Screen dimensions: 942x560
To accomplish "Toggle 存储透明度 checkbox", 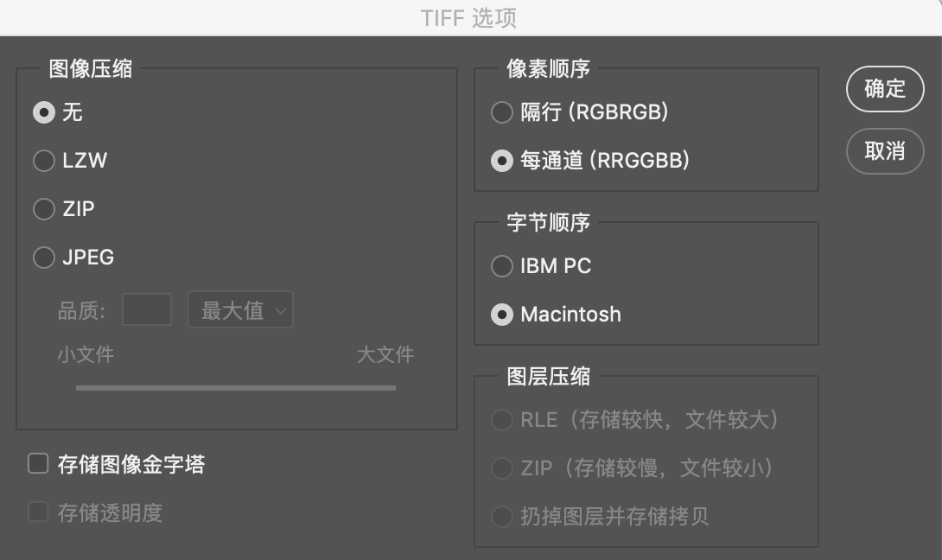I will [x=38, y=512].
